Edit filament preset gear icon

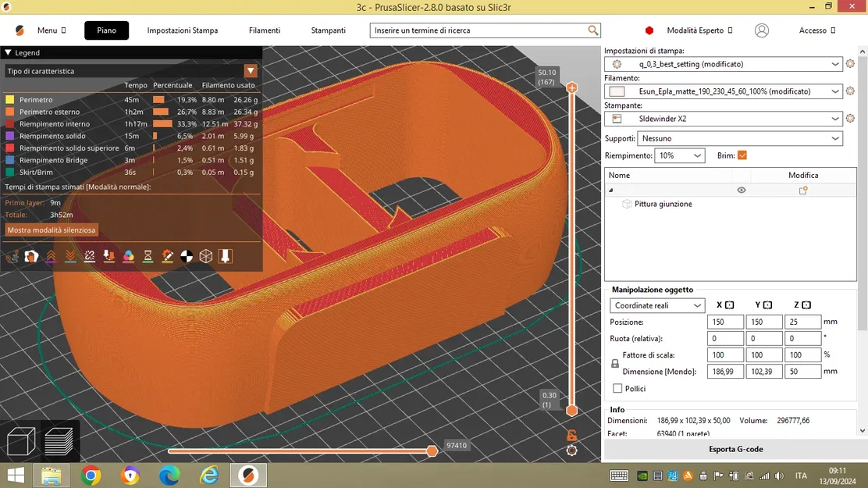pos(850,91)
